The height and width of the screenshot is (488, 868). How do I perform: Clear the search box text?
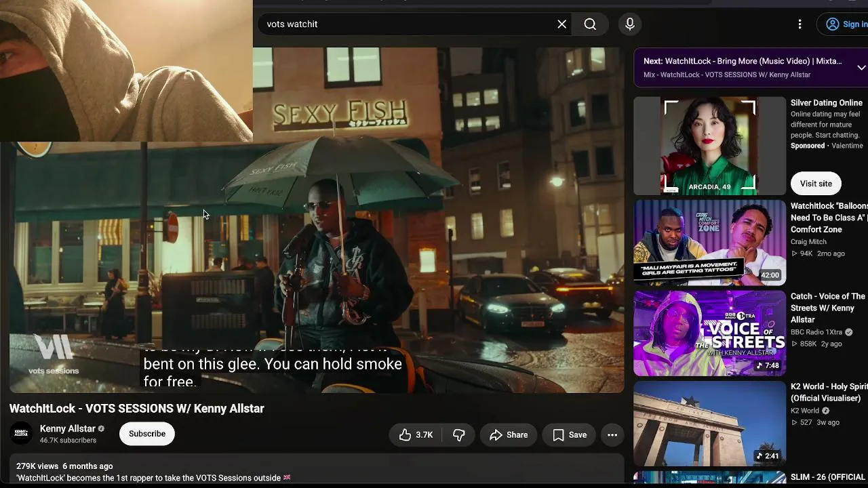pyautogui.click(x=561, y=24)
